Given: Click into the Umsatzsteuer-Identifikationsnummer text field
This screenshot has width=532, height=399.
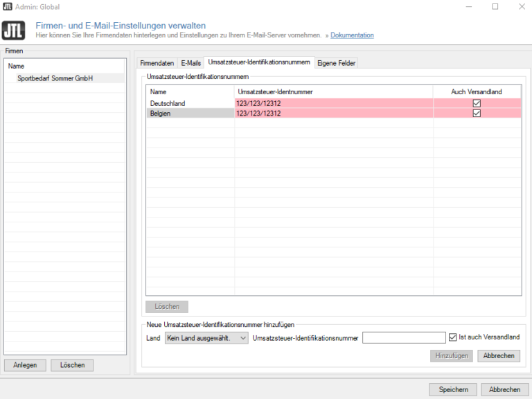Looking at the screenshot, I should click(x=404, y=338).
